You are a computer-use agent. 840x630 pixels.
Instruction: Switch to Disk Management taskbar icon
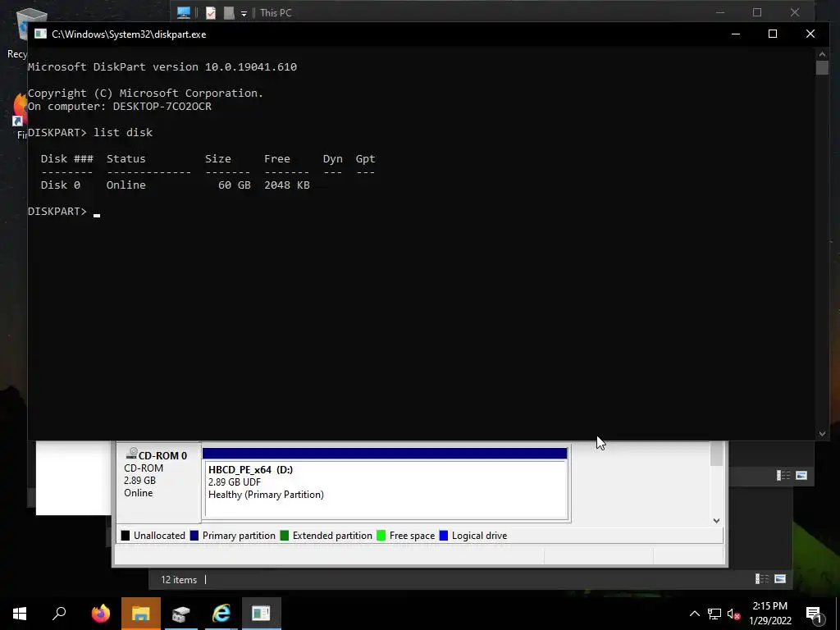coord(181,614)
